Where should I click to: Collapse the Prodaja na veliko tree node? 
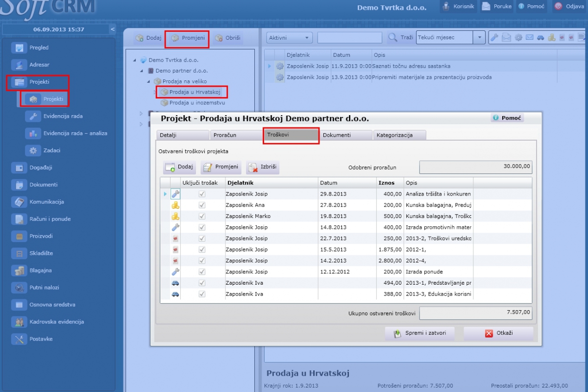coord(148,81)
